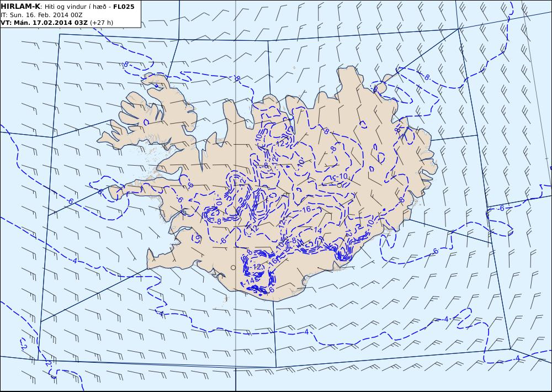Click the -8 isotherm label northwest of the Westfjords
This screenshot has height=392, width=552.
[x=125, y=65]
